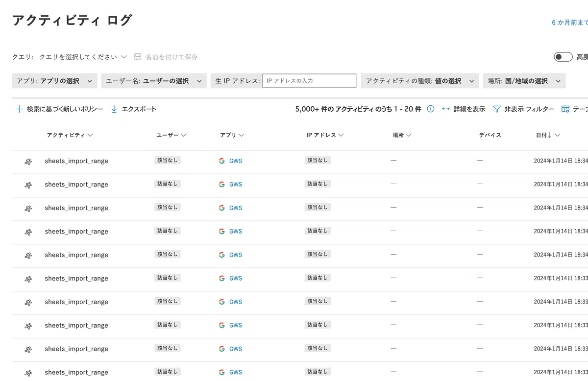Screen dimensions: 588x381
Task: Click the エクスポート label
Action: [139, 109]
